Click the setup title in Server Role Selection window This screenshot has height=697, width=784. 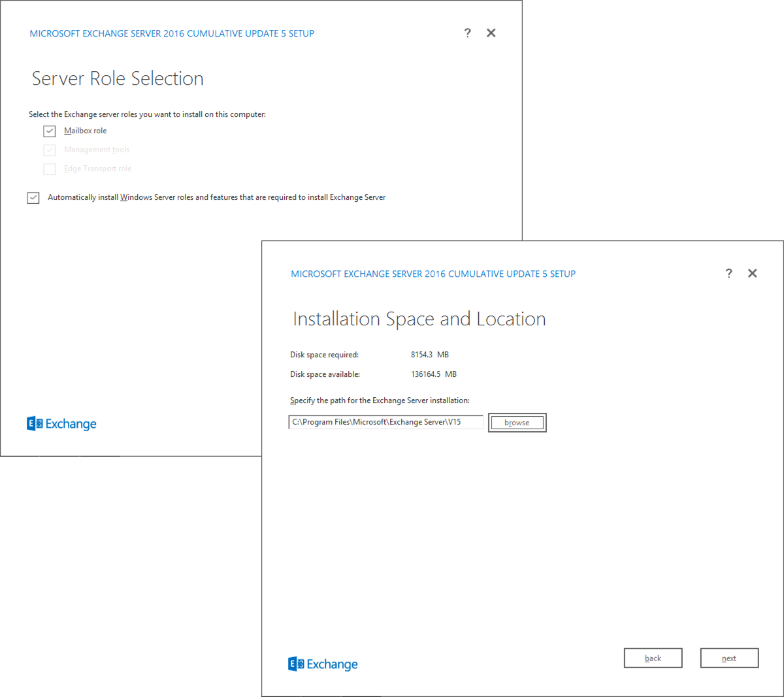pyautogui.click(x=172, y=33)
